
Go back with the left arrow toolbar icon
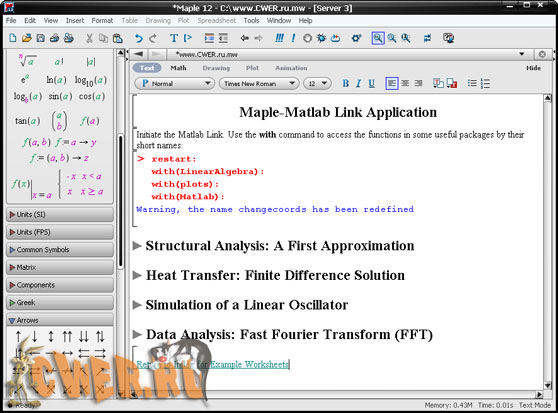(244, 38)
